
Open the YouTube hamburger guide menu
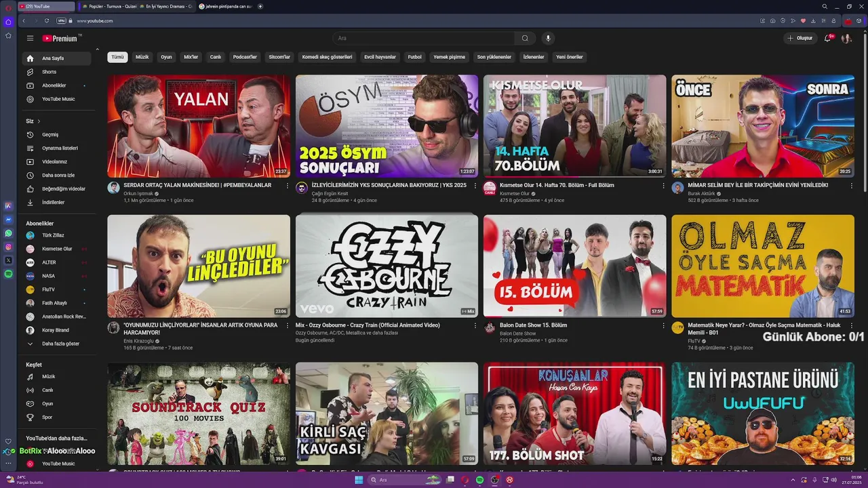coord(30,39)
